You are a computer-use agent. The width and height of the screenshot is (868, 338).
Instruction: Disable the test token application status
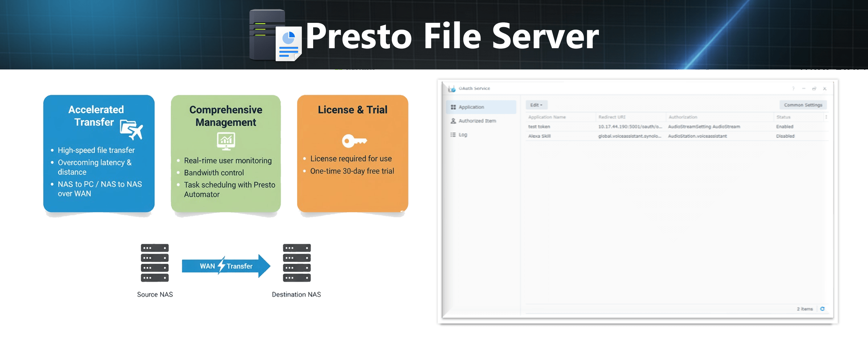[784, 127]
